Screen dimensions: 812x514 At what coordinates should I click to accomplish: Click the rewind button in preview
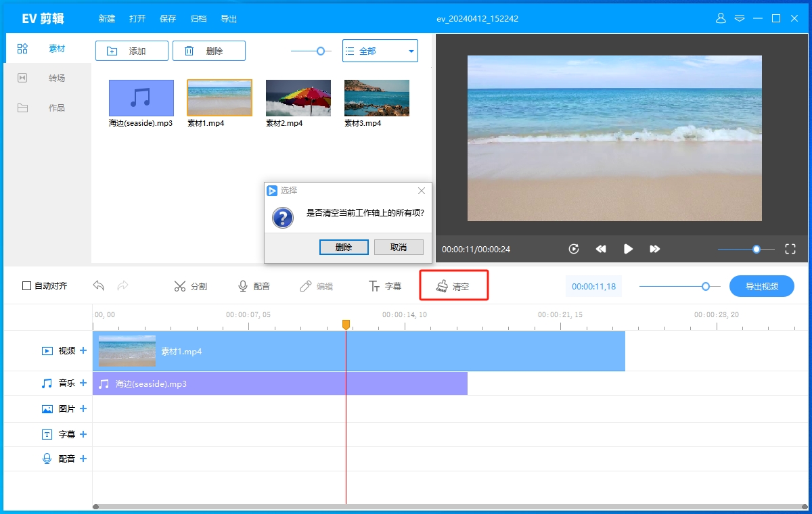pos(601,249)
